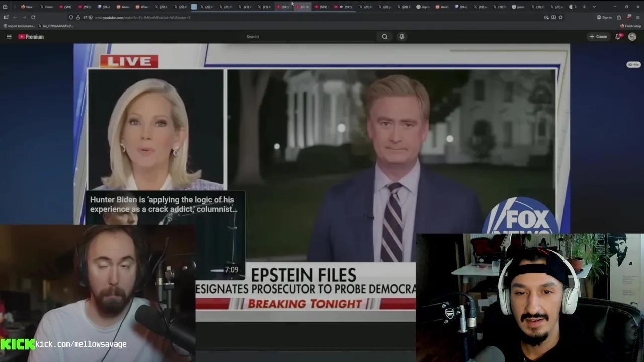Click the browser 'Sign in' button
The image size is (644, 362).
tap(604, 17)
